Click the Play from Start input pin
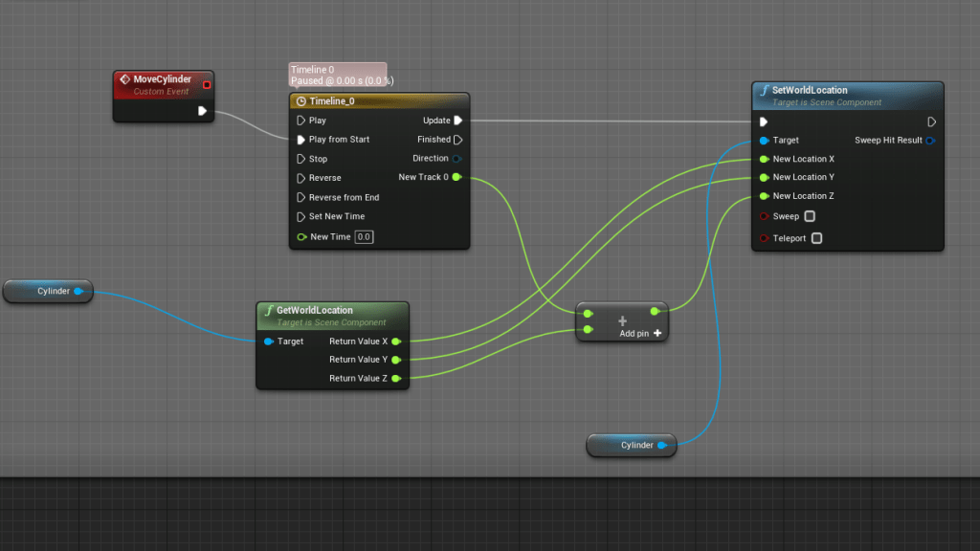 pyautogui.click(x=301, y=140)
